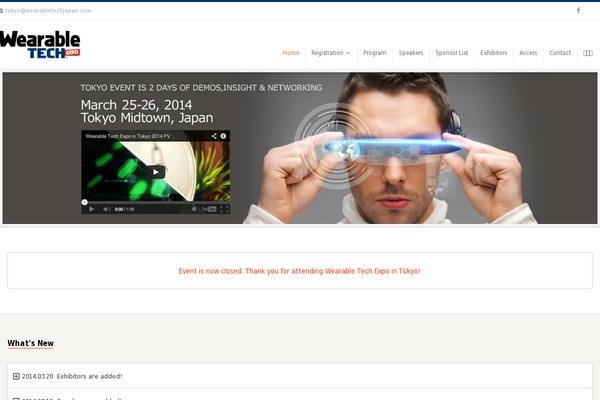Click the 'Event is now closed' notice text

(x=299, y=271)
